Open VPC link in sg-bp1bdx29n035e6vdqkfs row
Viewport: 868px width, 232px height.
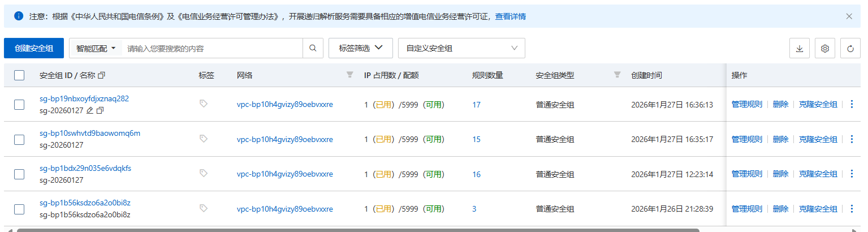[x=285, y=174]
